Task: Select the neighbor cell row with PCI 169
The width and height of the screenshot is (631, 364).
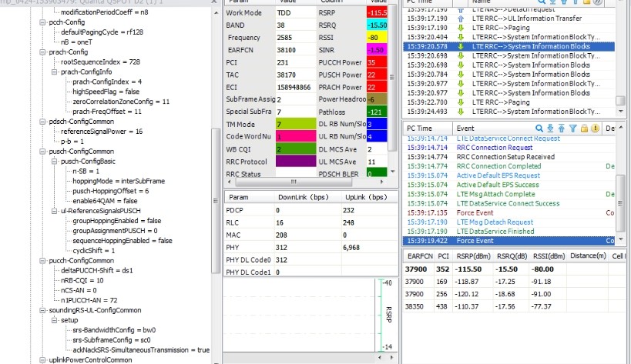Action: click(513, 281)
